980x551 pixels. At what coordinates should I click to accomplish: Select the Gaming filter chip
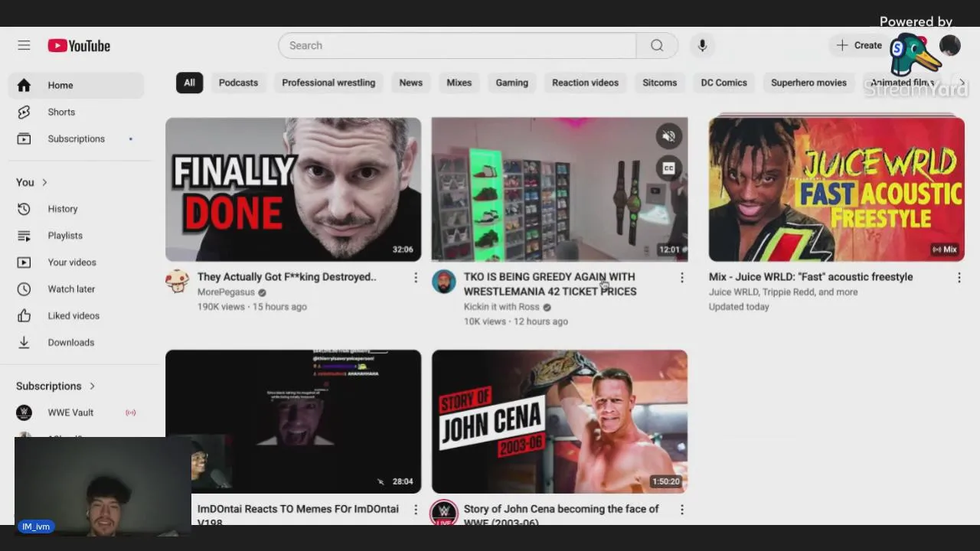pyautogui.click(x=511, y=83)
